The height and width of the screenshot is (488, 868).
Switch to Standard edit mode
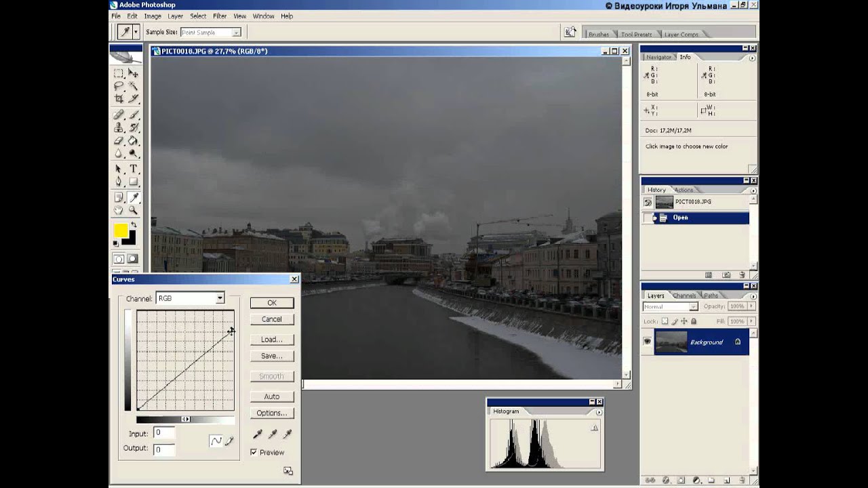pos(119,259)
